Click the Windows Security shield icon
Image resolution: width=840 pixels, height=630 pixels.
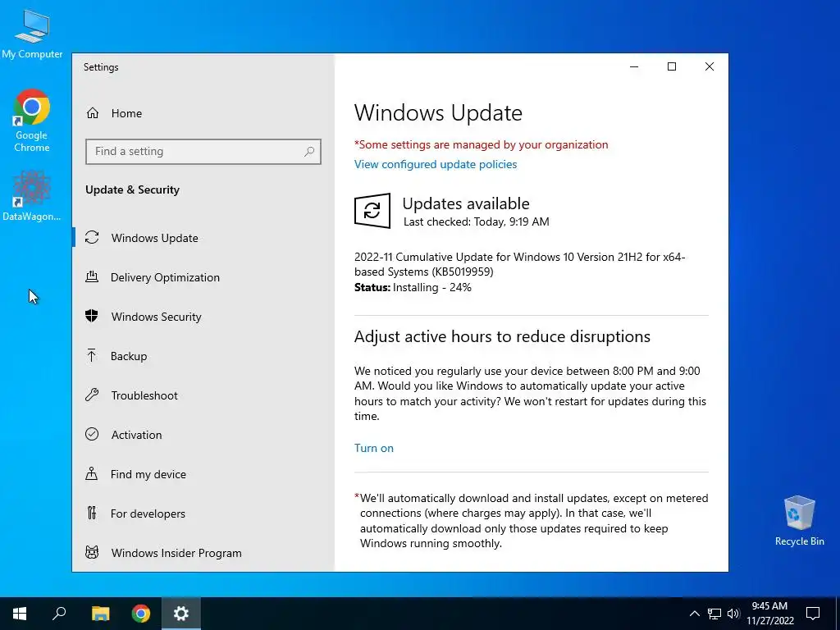[92, 316]
